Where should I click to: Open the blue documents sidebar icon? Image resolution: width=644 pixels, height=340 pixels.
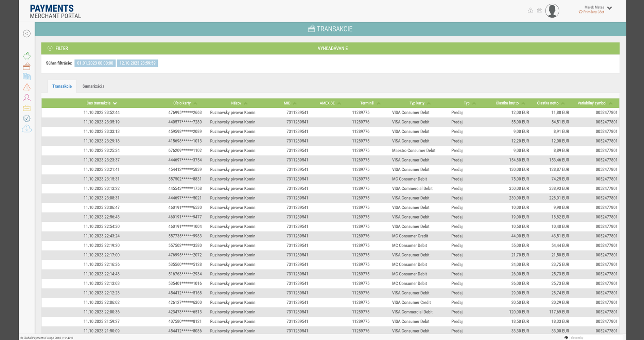point(27,77)
